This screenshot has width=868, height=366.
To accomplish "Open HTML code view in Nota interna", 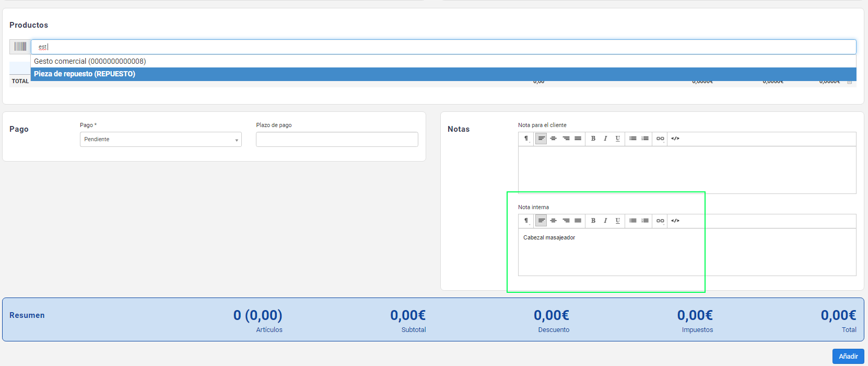I will click(x=675, y=221).
